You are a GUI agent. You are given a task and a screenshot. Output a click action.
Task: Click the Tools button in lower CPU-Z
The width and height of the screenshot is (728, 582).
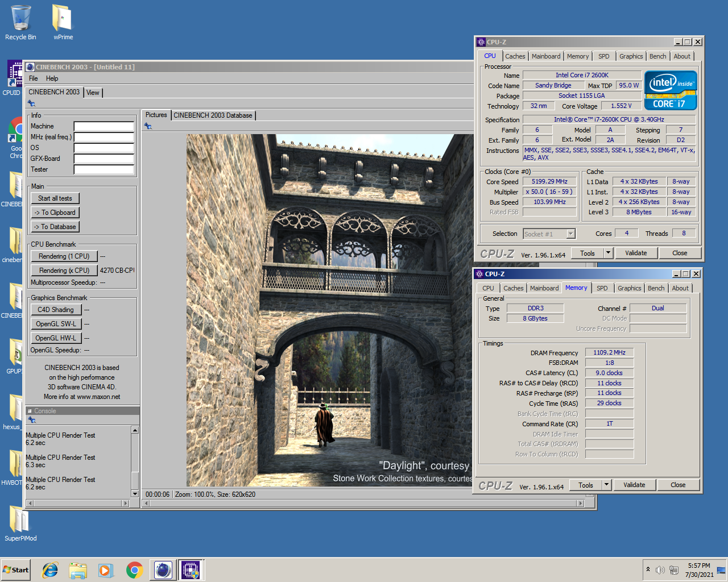[x=586, y=485]
